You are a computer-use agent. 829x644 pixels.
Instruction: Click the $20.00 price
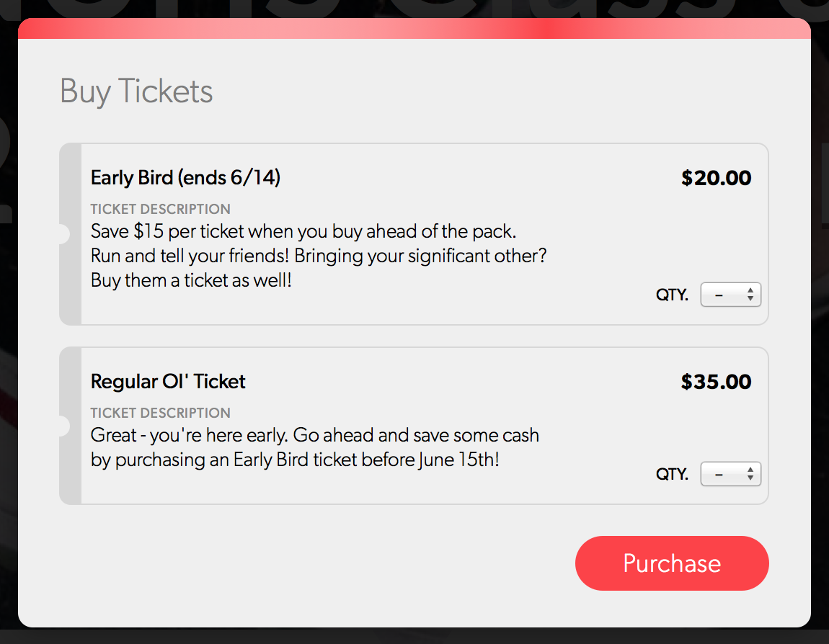click(716, 178)
